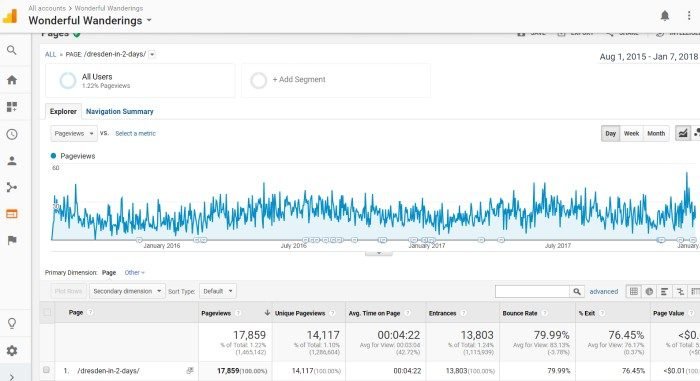This screenshot has width=700, height=381.
Task: Click the Select a metric link
Action: 135,133
